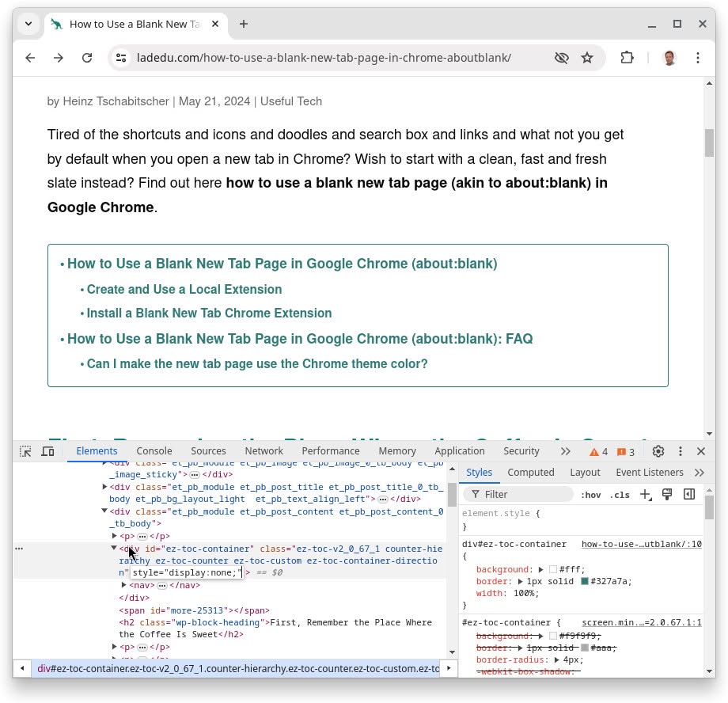Open a new browser tab
The width and height of the screenshot is (728, 703).
[243, 24]
